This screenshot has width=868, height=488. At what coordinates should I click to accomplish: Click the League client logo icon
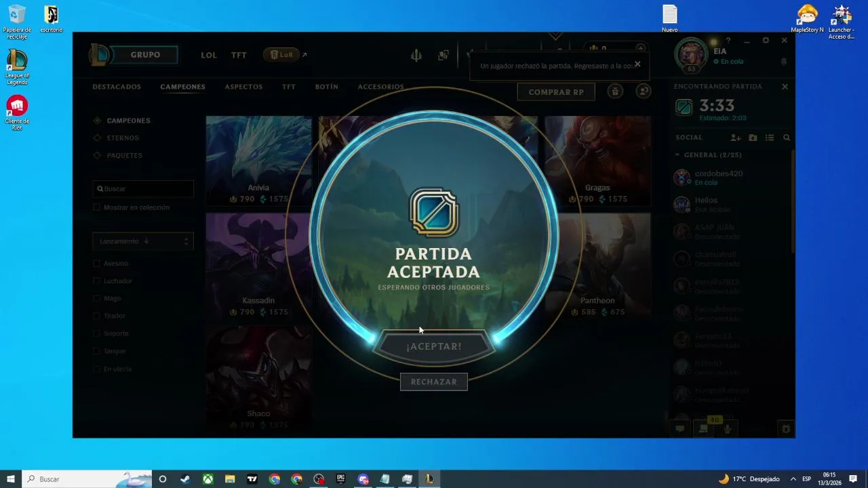click(x=99, y=55)
